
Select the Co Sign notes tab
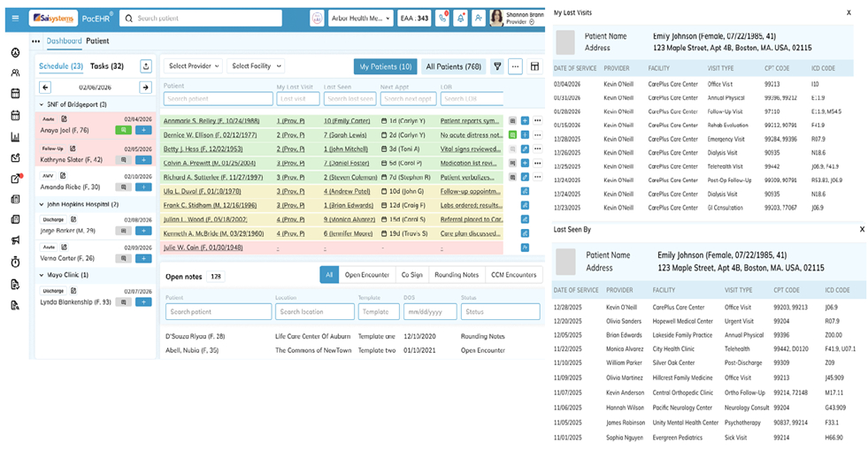point(411,275)
